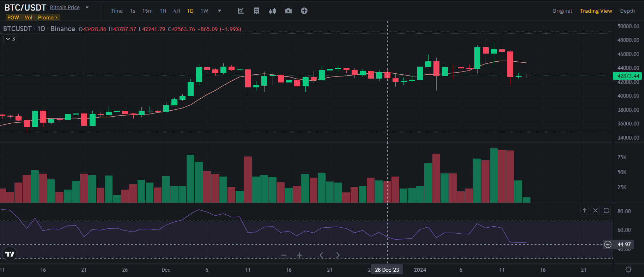Maximize the RSI indicator pane

point(606,210)
